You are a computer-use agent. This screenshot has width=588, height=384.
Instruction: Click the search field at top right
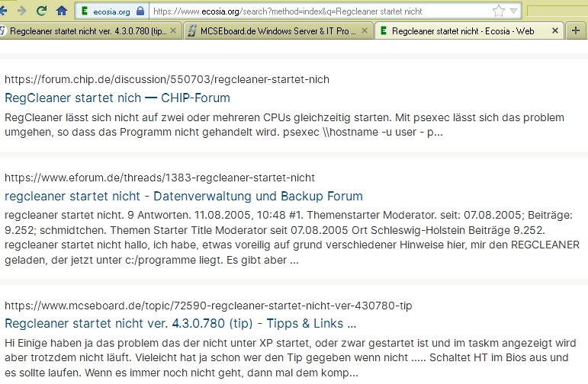557,11
